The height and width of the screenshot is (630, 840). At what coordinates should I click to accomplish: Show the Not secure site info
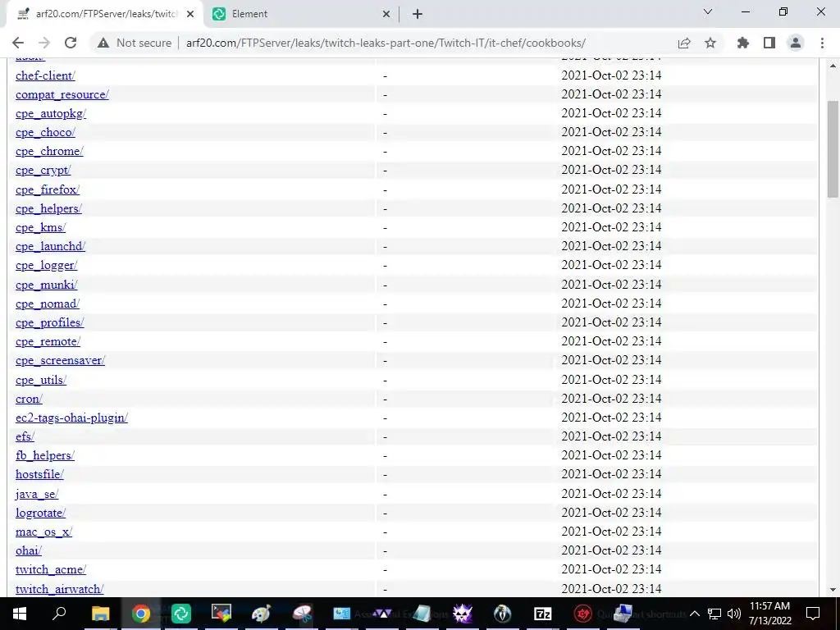[x=135, y=43]
